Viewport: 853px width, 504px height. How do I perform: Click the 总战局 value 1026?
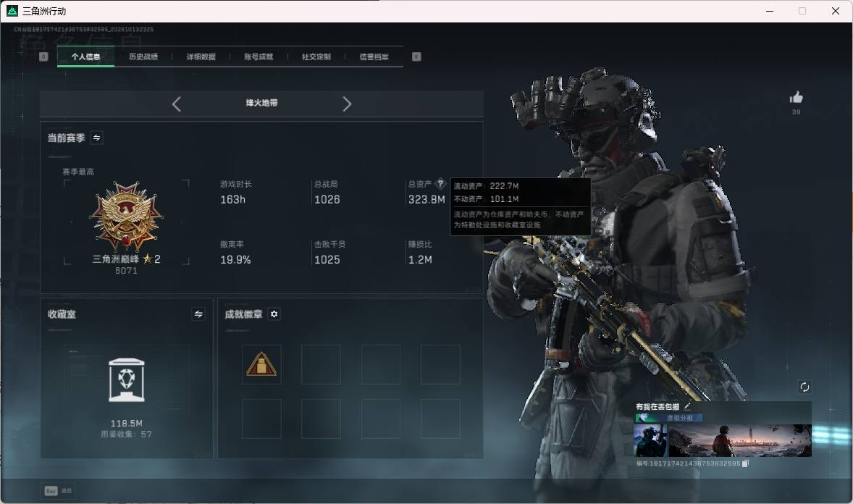point(327,200)
